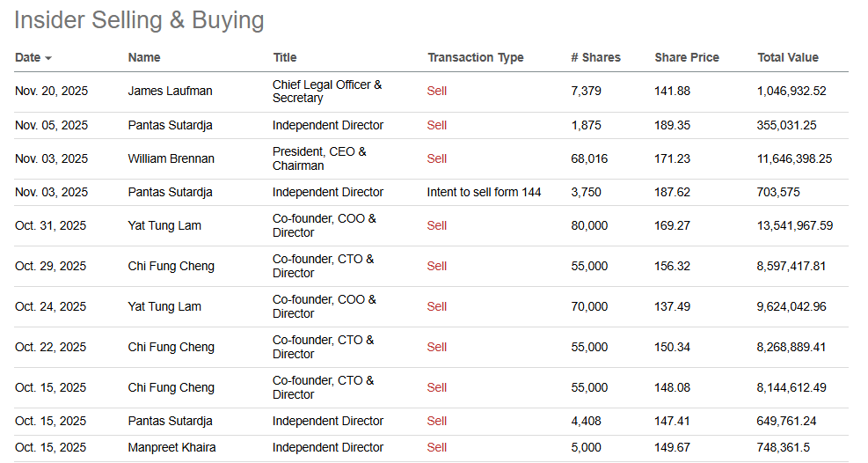The width and height of the screenshot is (868, 463).
Task: Select Yat Tung Lam Oct. 31 row name
Action: (x=164, y=225)
